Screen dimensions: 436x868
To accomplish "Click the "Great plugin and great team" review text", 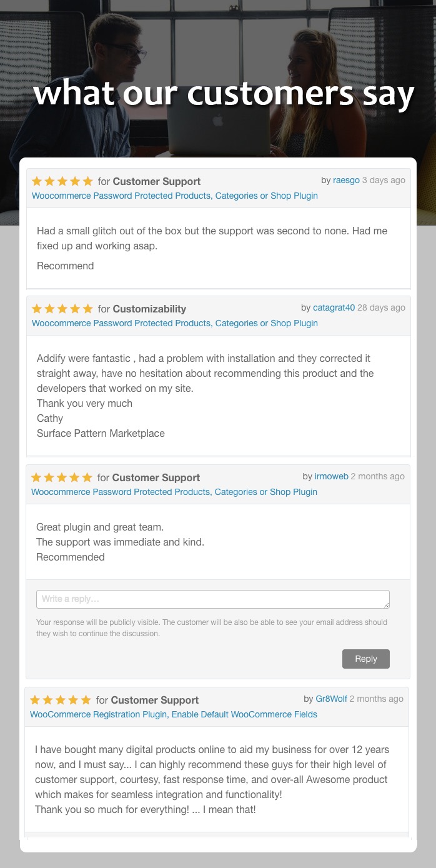I will [x=100, y=527].
